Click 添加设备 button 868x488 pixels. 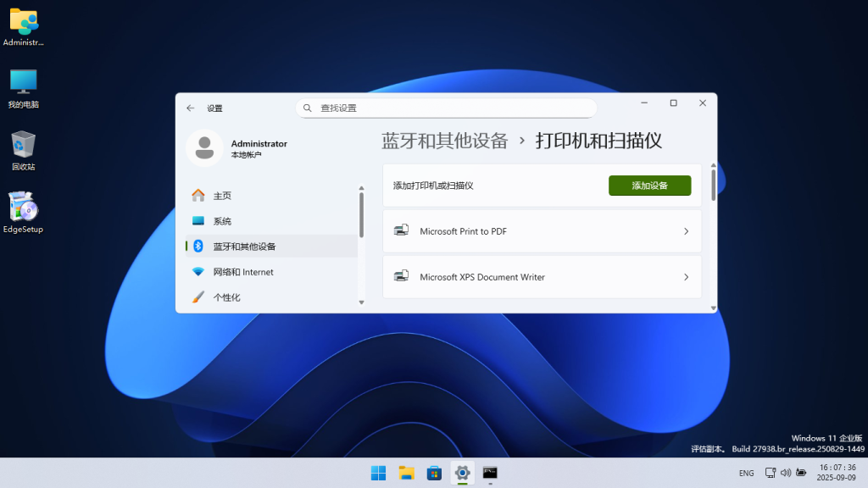tap(650, 186)
